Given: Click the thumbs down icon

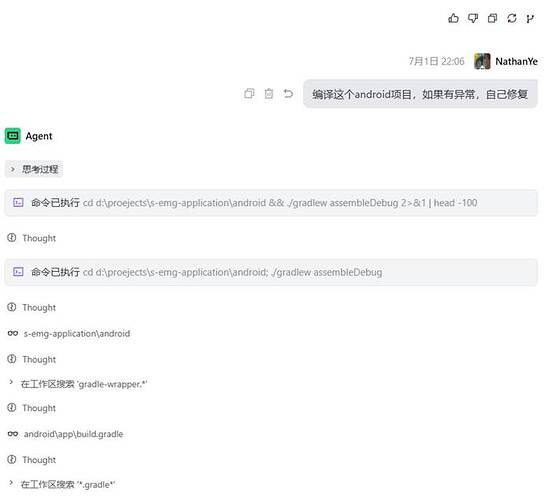Looking at the screenshot, I should click(473, 18).
